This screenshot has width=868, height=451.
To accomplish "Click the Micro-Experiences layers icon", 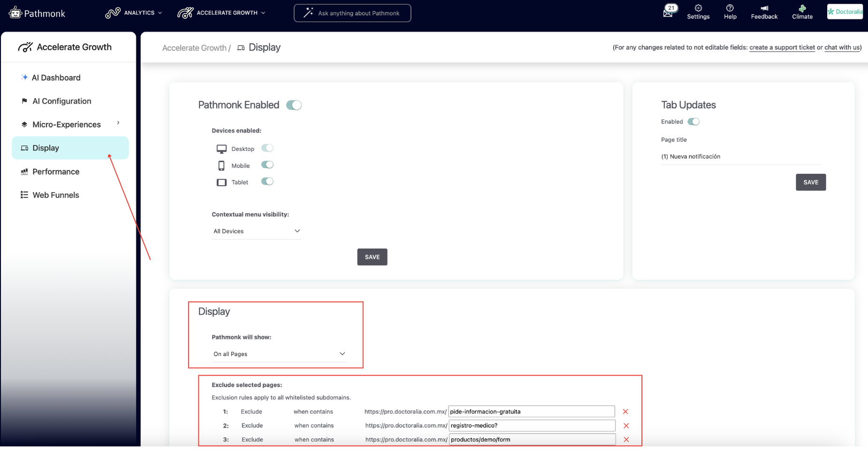I will (x=24, y=124).
